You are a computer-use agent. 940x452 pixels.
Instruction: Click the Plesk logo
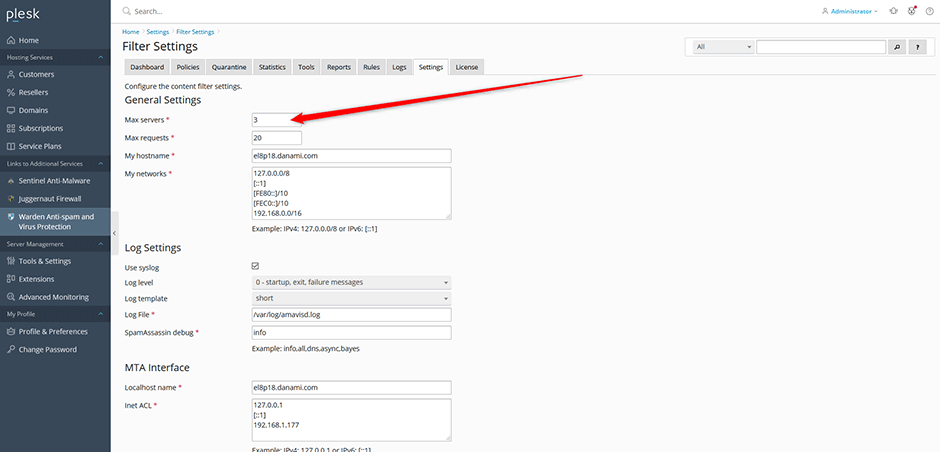pyautogui.click(x=22, y=16)
